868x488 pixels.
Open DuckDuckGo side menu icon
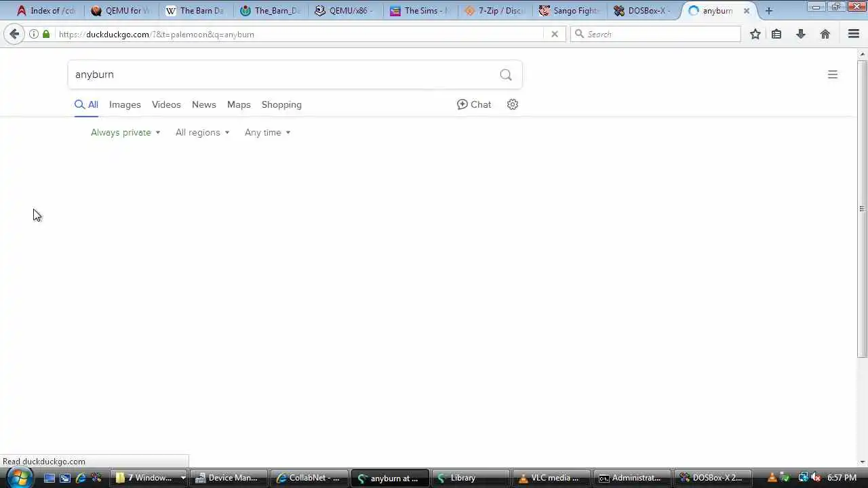click(x=833, y=75)
